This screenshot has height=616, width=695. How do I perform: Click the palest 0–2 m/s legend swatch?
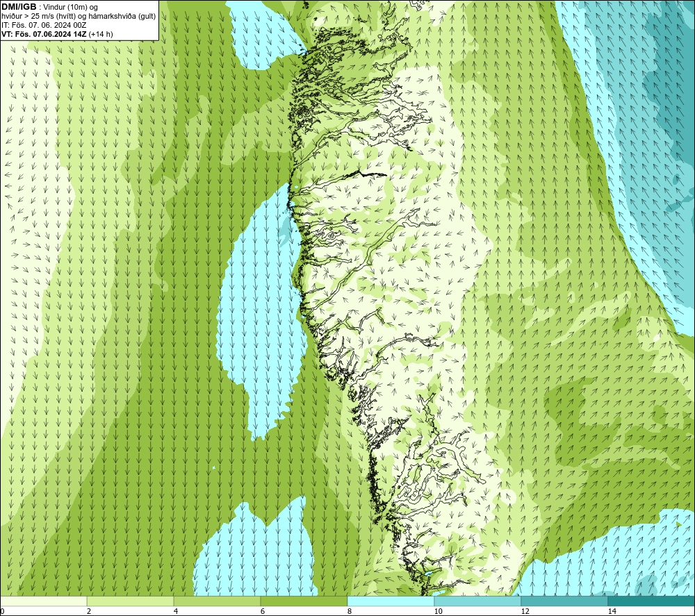(43, 601)
